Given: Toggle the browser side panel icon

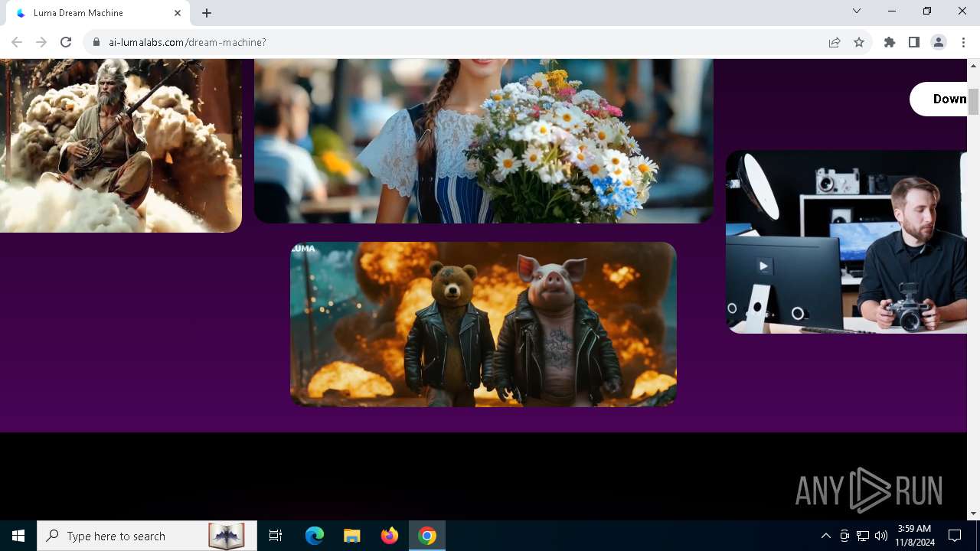Looking at the screenshot, I should tap(914, 42).
